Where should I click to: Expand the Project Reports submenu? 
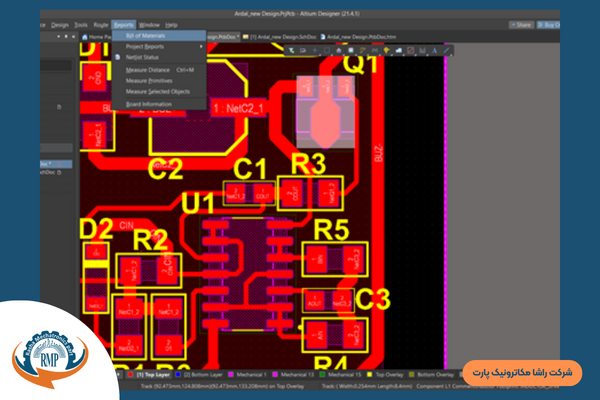(146, 47)
